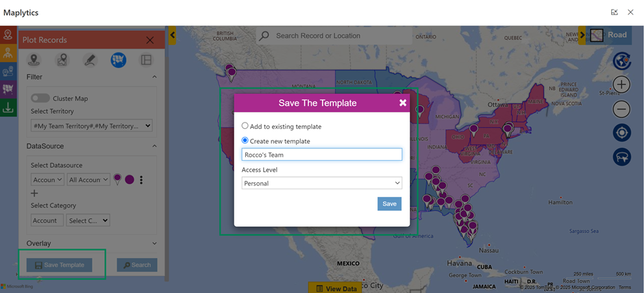Open the drawing pencil tab
Image resolution: width=644 pixels, height=293 pixels.
(x=90, y=60)
